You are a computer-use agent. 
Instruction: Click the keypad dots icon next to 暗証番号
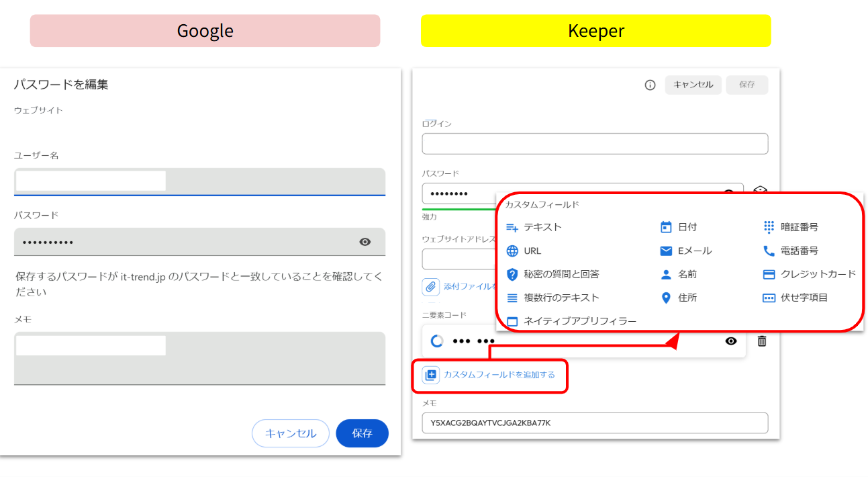[x=769, y=227]
